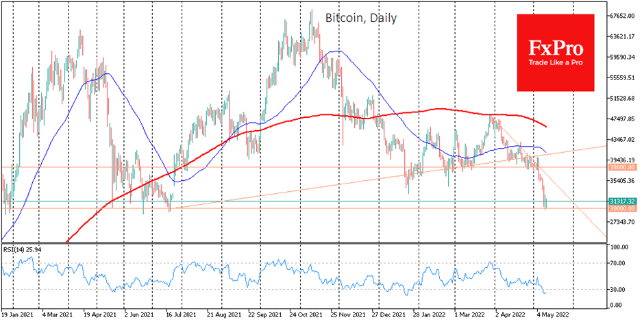Click the 2 Apr 2022 date label

509,312
